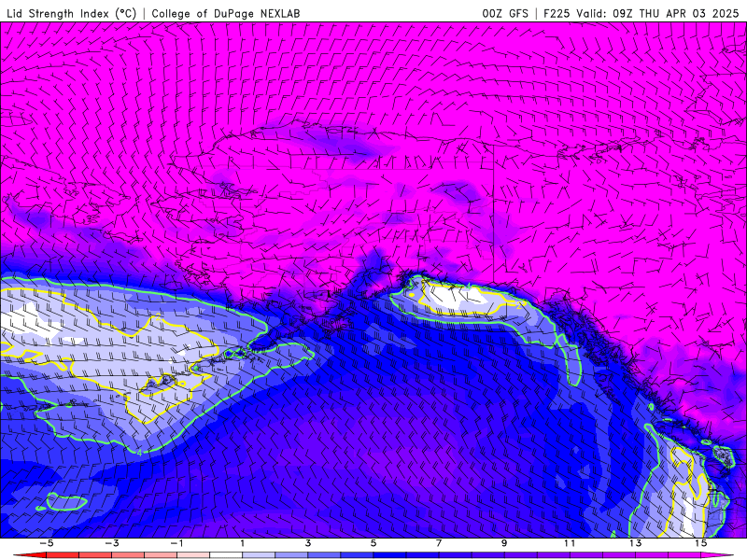Click the 9 colorbar tick label
Image resolution: width=747 pixels, height=560 pixels.
coord(504,543)
